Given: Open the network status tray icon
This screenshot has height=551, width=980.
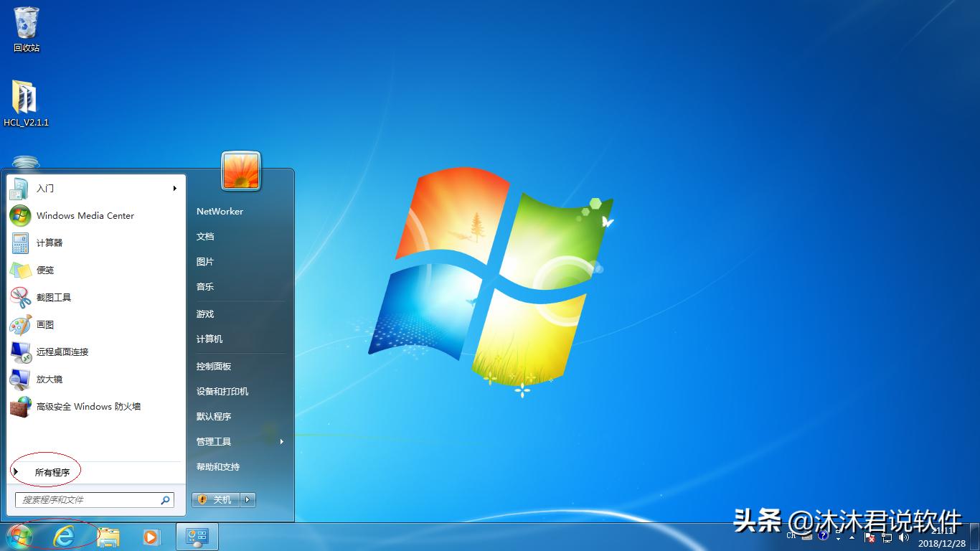Looking at the screenshot, I should [886, 536].
